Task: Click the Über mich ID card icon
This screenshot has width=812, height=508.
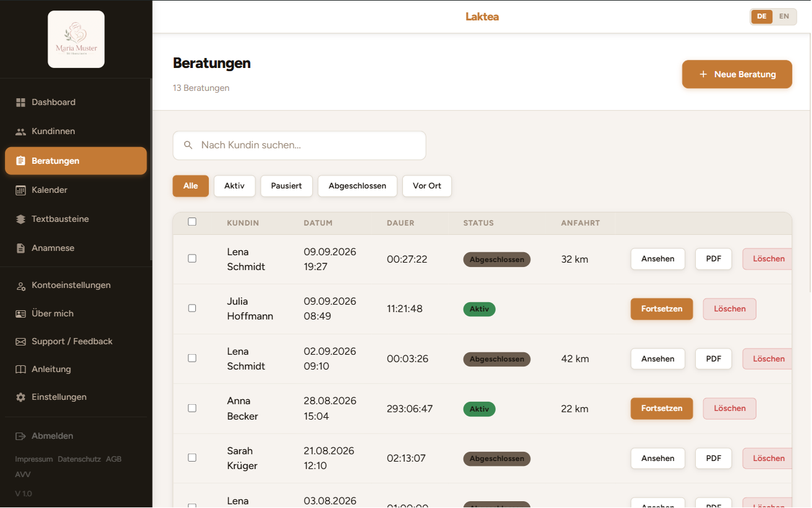Action: [x=20, y=314]
